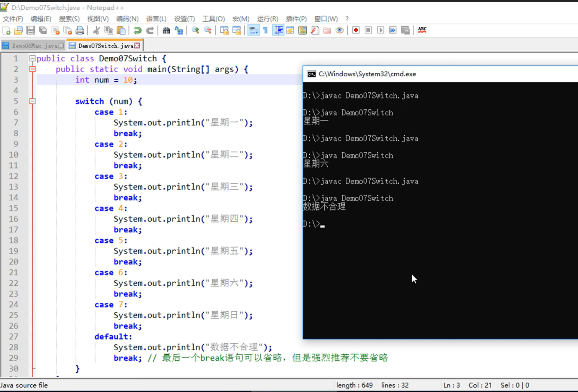The image size is (578, 392).
Task: Close the Demo07Switch.java tab
Action: click(137, 45)
